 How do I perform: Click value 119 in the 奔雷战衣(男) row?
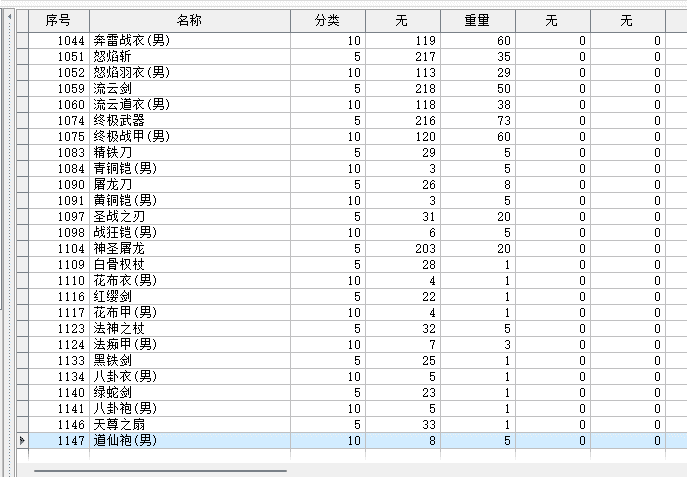click(403, 41)
